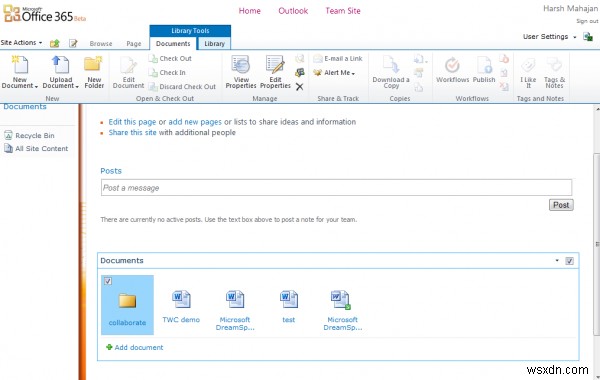Open Edit Properties from the Manage group
Viewport: 600px width, 380px height.
click(275, 72)
